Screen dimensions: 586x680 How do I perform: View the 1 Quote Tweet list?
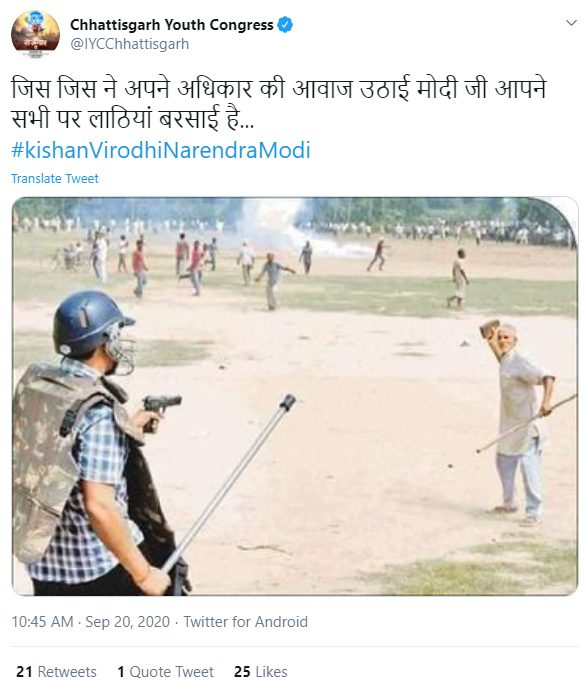[x=165, y=671]
